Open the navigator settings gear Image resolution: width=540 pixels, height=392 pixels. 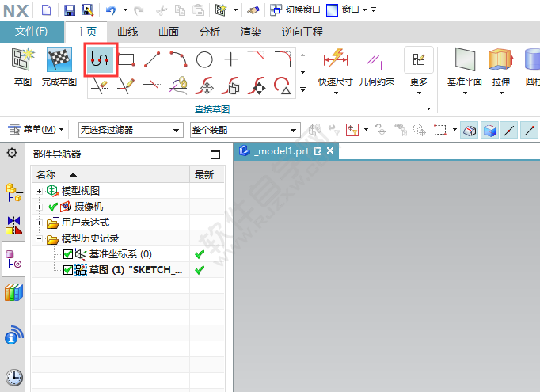[x=12, y=153]
